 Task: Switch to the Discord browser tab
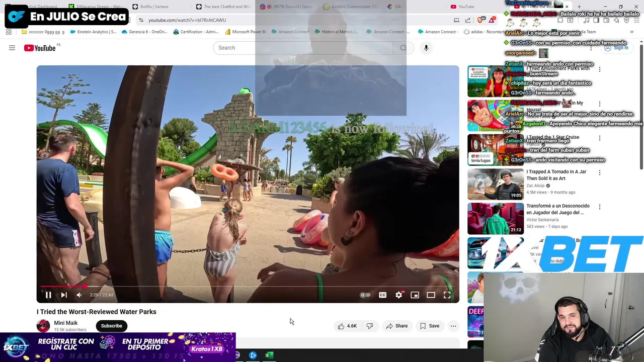287,7
